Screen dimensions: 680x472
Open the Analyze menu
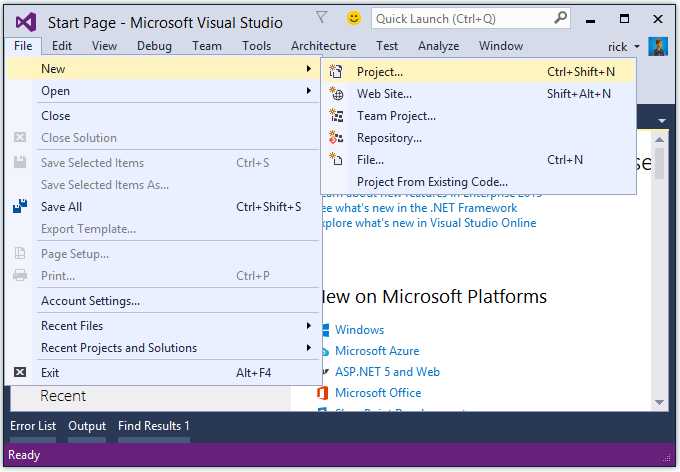438,46
